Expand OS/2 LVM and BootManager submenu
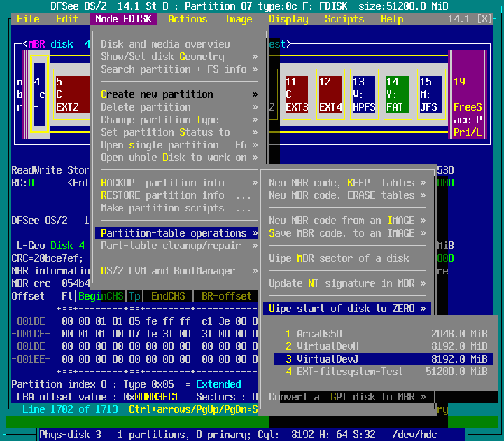The width and height of the screenshot is (504, 441). [x=179, y=271]
